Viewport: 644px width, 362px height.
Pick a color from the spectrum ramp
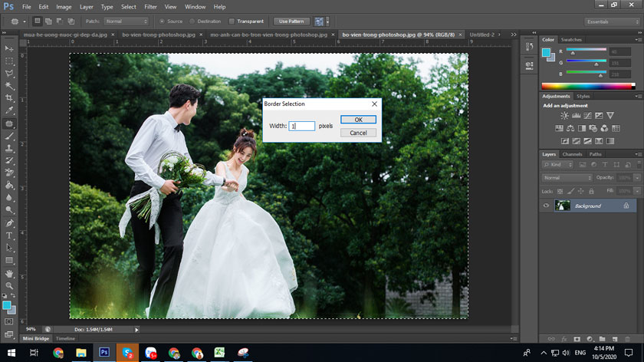click(588, 87)
